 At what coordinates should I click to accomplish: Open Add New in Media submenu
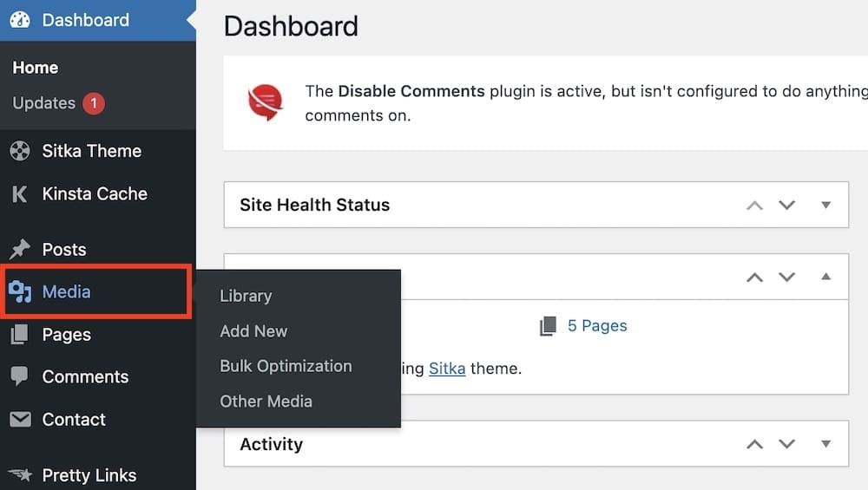pos(253,331)
